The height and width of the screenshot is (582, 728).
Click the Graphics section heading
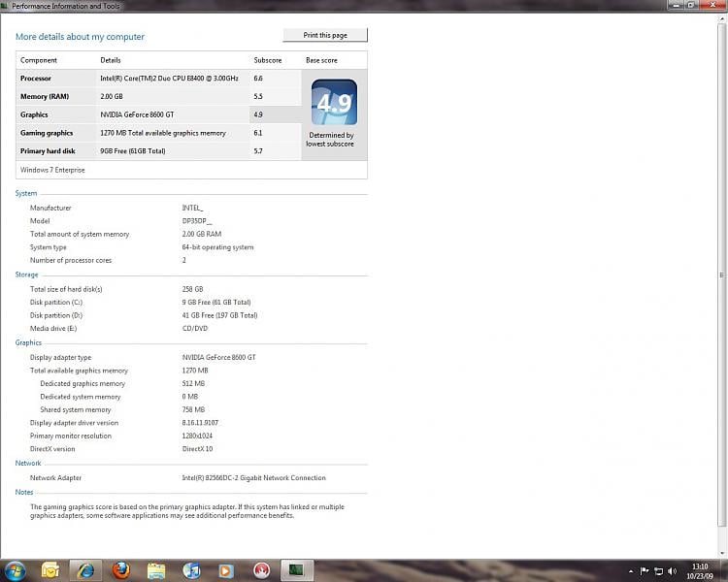point(28,342)
